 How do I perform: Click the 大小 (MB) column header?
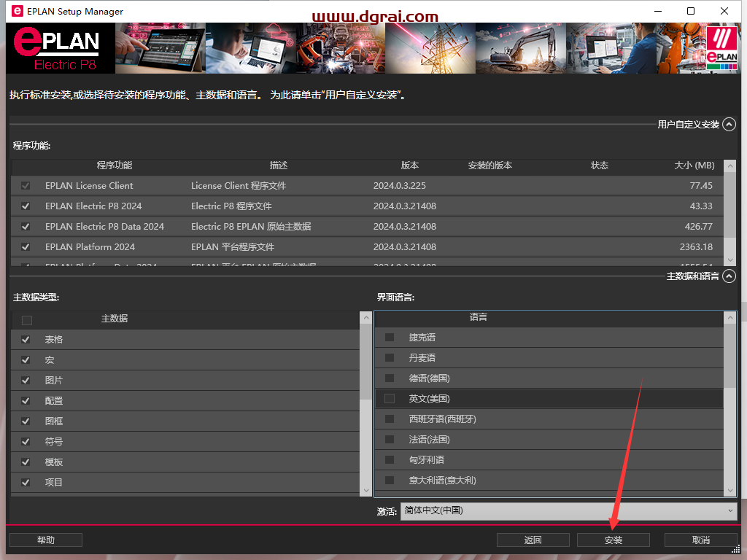point(694,166)
